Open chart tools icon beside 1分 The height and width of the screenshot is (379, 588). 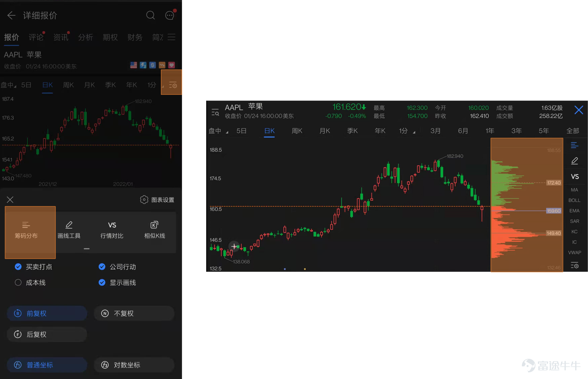click(x=173, y=85)
